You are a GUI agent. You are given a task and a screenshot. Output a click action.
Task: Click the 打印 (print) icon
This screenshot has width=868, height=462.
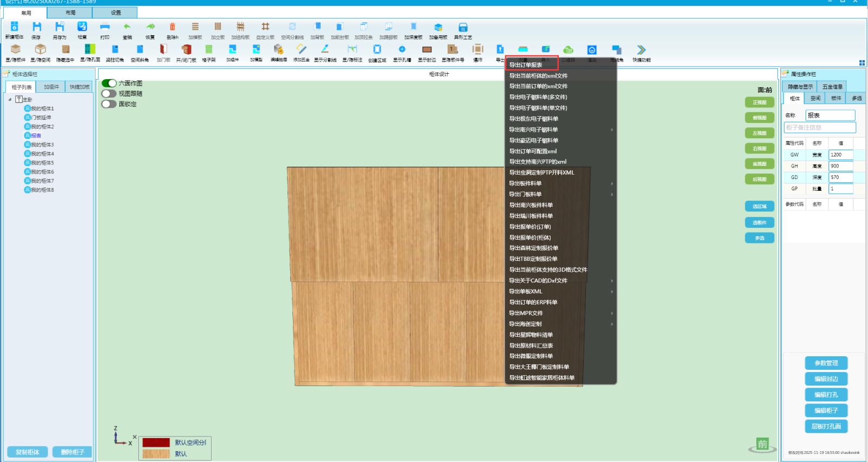(105, 27)
